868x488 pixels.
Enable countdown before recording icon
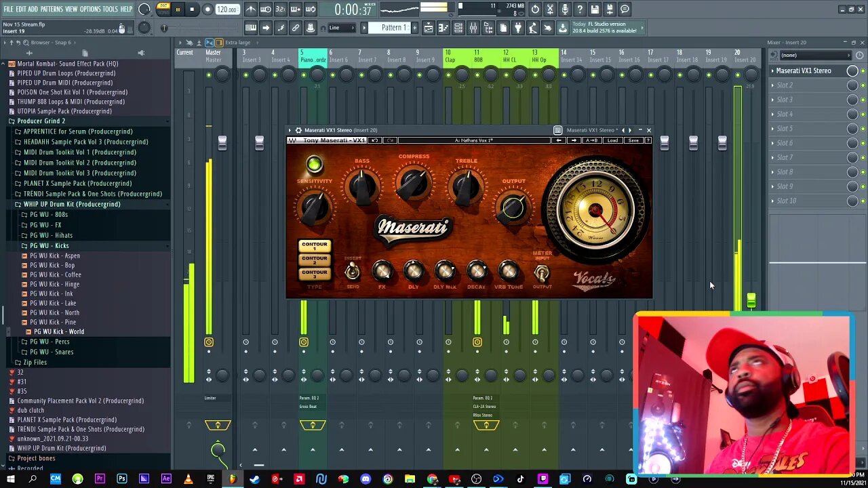tap(281, 9)
